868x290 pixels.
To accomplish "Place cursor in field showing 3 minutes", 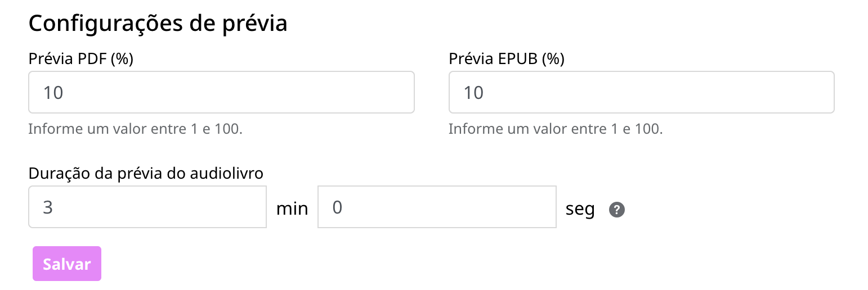I will pyautogui.click(x=147, y=207).
